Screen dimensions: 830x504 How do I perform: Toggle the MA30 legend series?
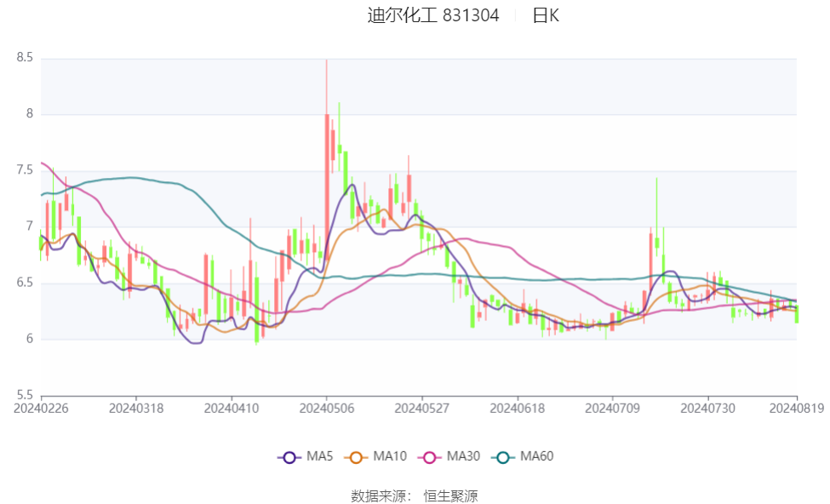point(449,456)
